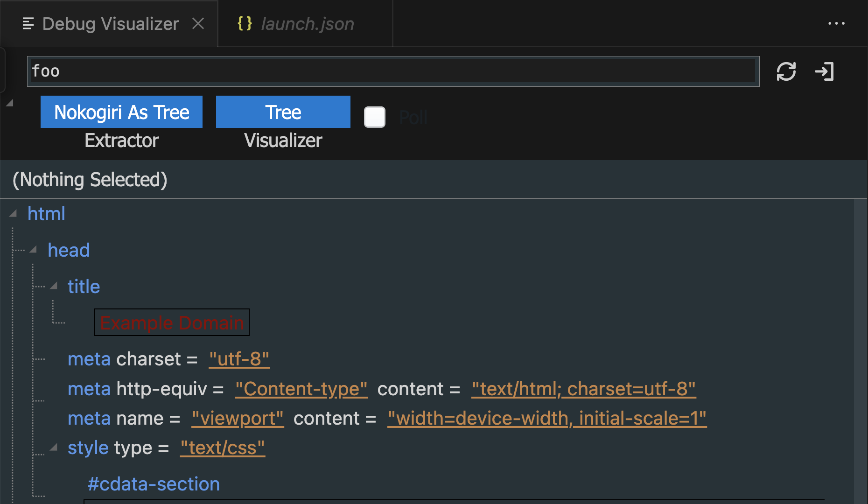Switch to the launch.json tab
Viewport: 868px width, 504px height.
(307, 23)
